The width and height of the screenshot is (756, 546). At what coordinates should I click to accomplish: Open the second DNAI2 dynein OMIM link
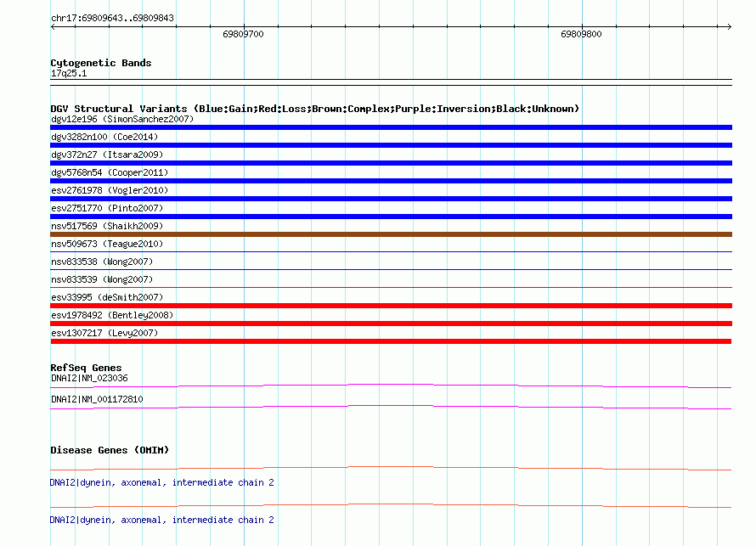(162, 520)
